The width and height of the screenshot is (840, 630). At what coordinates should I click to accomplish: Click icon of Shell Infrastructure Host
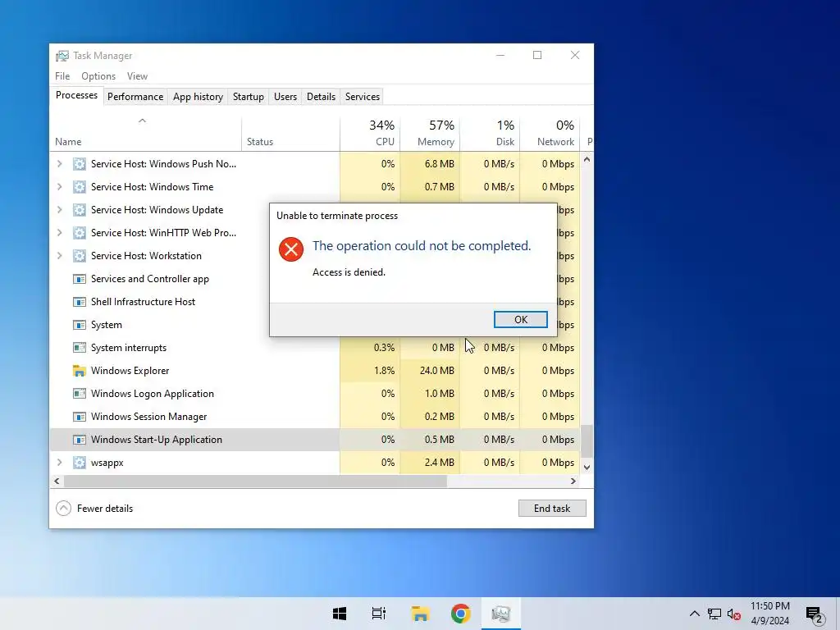click(x=80, y=302)
